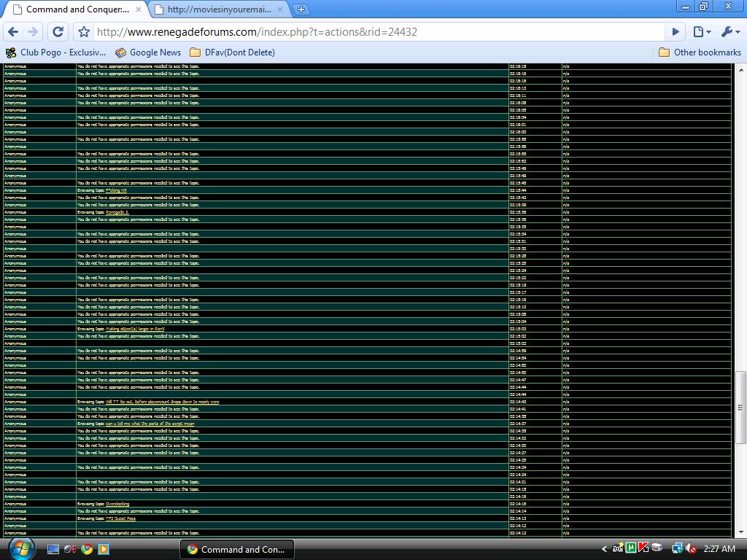Reload the current page
747x560 pixels.
click(58, 31)
